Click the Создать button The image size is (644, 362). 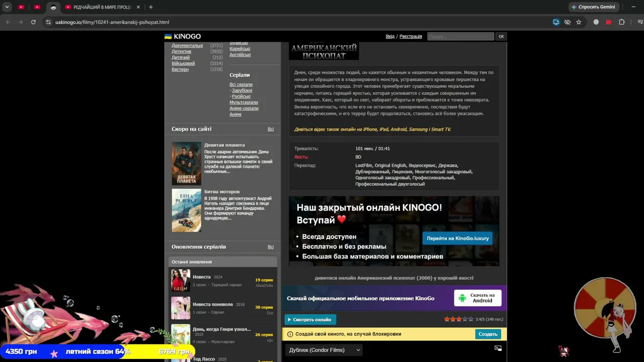(488, 334)
